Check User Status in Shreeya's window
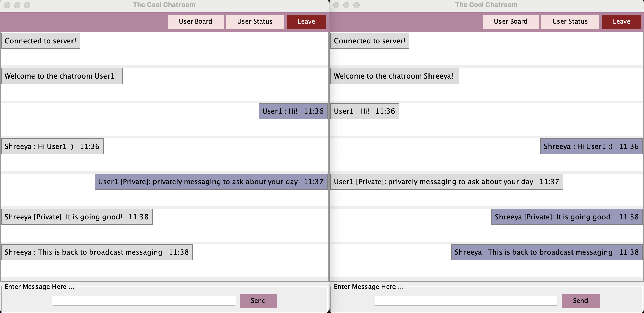Image resolution: width=644 pixels, height=313 pixels. point(570,22)
